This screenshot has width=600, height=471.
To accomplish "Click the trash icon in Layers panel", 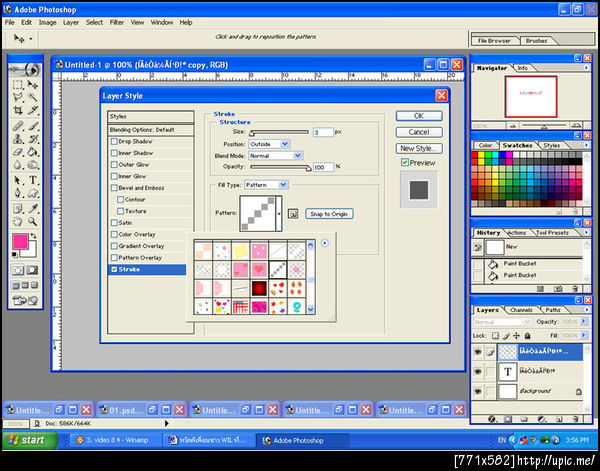I will coord(576,419).
